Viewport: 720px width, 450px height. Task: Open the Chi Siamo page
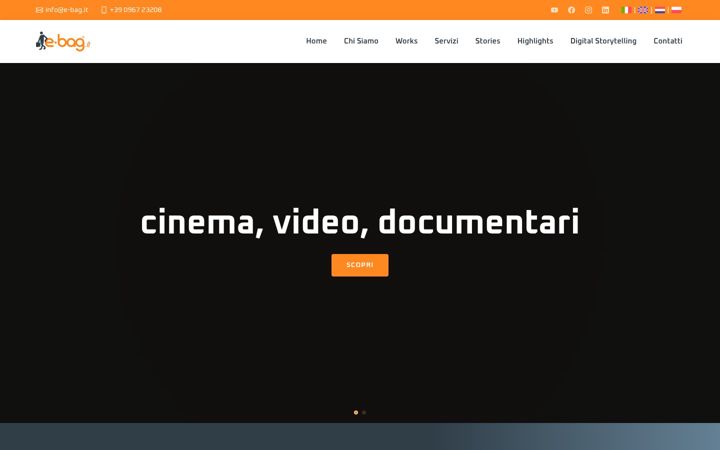(361, 41)
